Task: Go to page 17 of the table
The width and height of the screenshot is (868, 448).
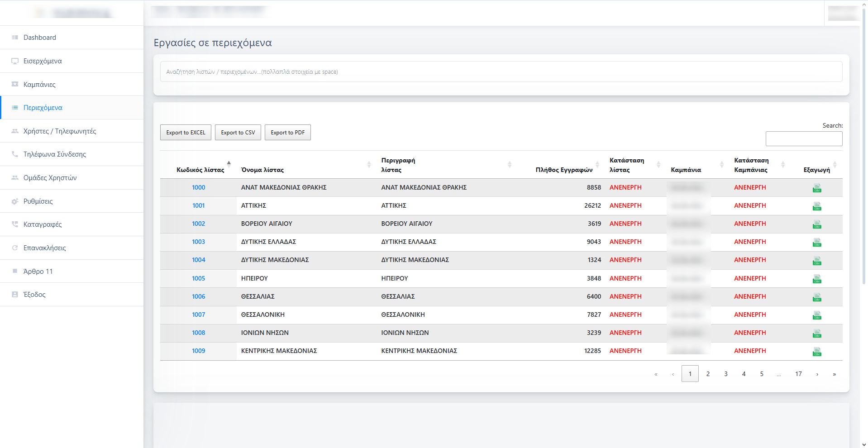Action: (x=798, y=374)
